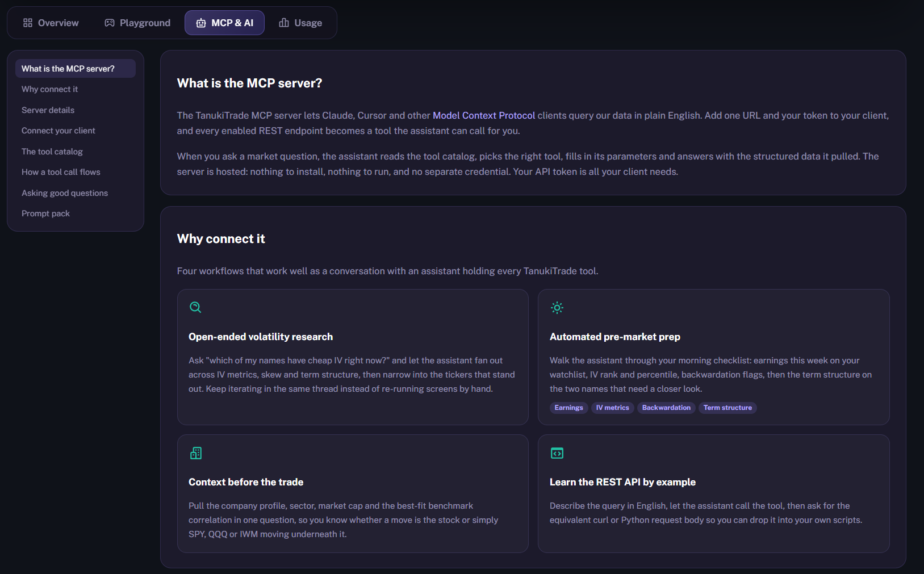
Task: Click the Earnings tag
Action: pyautogui.click(x=568, y=408)
